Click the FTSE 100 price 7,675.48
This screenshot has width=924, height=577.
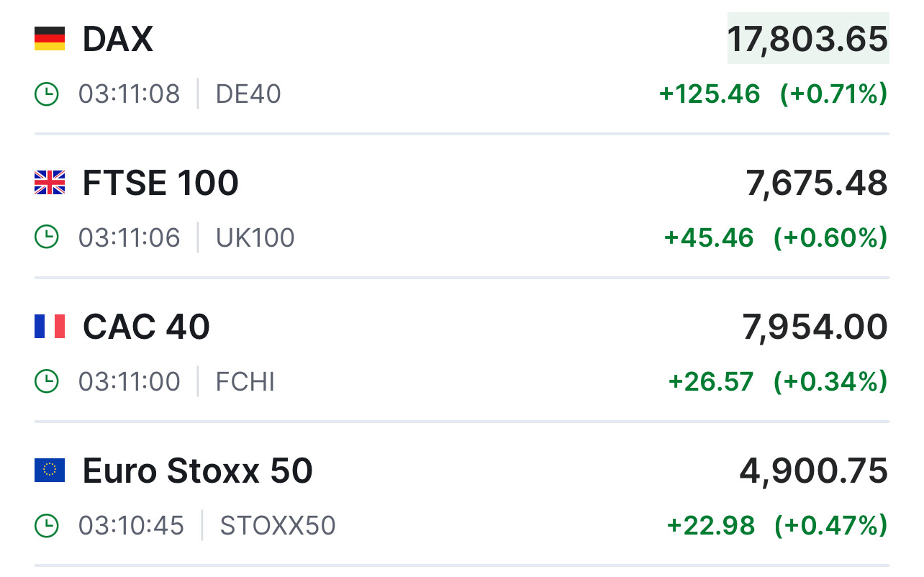[817, 183]
